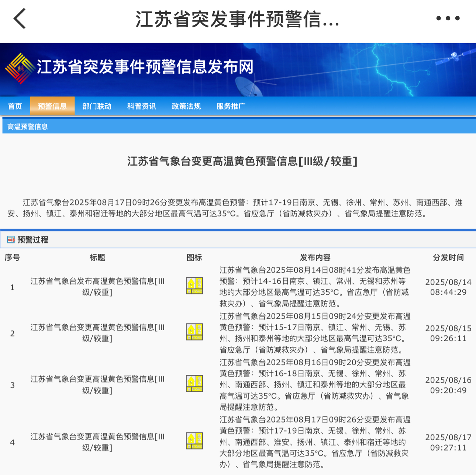
Task: Tap the back arrow icon
Action: (x=20, y=18)
